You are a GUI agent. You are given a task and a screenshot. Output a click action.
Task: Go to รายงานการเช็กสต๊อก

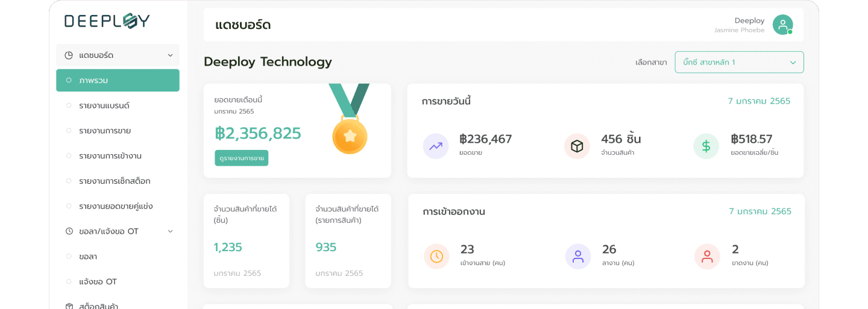click(x=115, y=181)
